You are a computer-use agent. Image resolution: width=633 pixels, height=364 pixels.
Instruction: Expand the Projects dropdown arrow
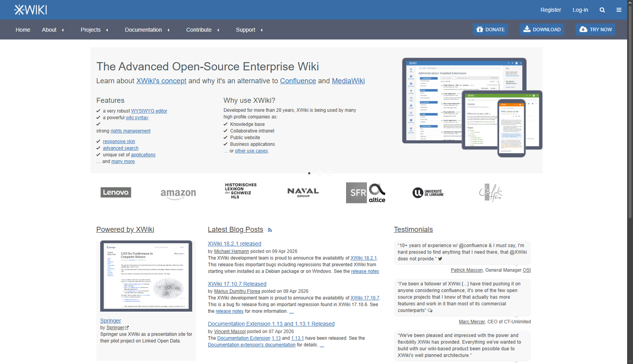[107, 30]
